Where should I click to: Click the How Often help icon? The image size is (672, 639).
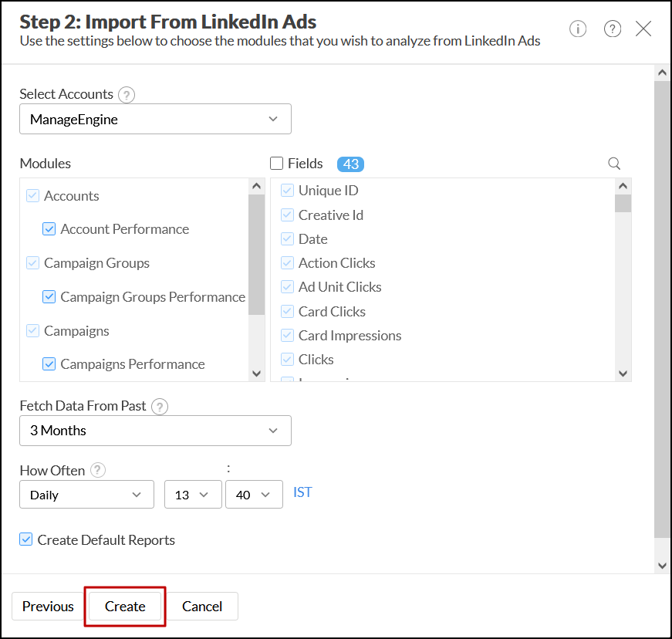98,470
